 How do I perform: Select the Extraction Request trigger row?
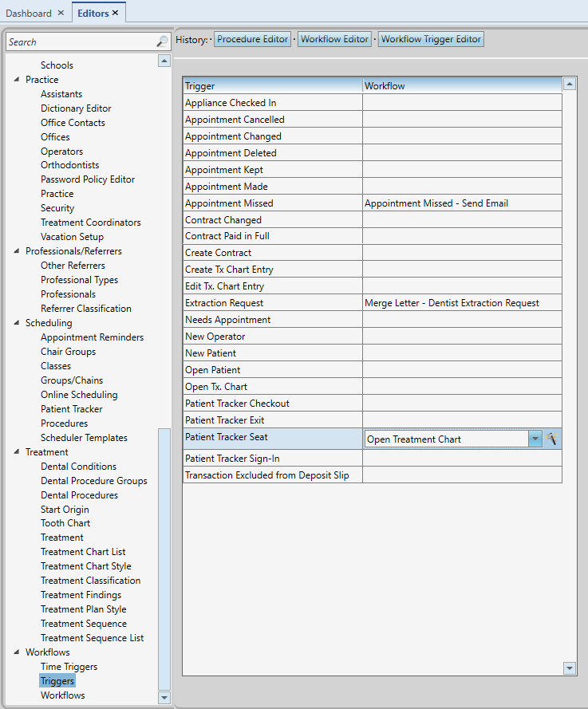[373, 303]
